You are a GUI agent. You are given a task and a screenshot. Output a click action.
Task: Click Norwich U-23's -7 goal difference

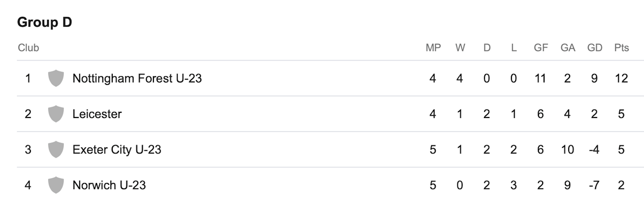tap(594, 185)
